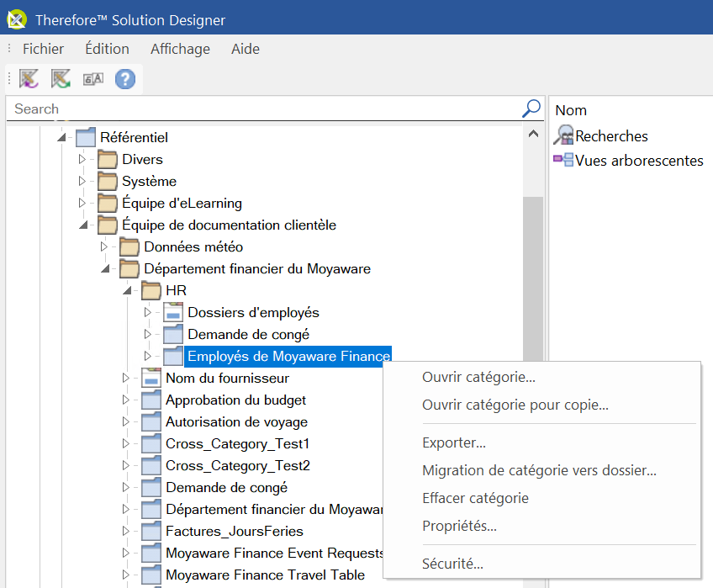Viewport: 713px width, 588px height.
Task: Select Vues arborescentes icon in right pane
Action: (x=563, y=160)
